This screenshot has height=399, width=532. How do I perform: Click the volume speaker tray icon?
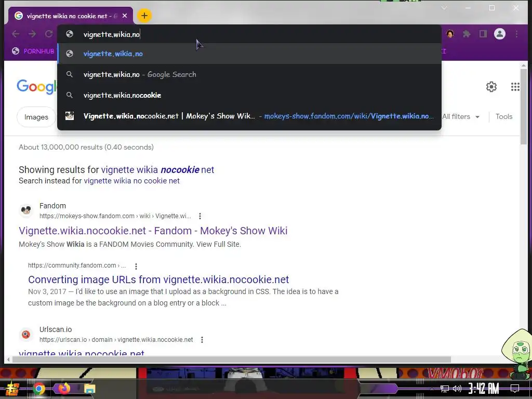[x=457, y=389]
